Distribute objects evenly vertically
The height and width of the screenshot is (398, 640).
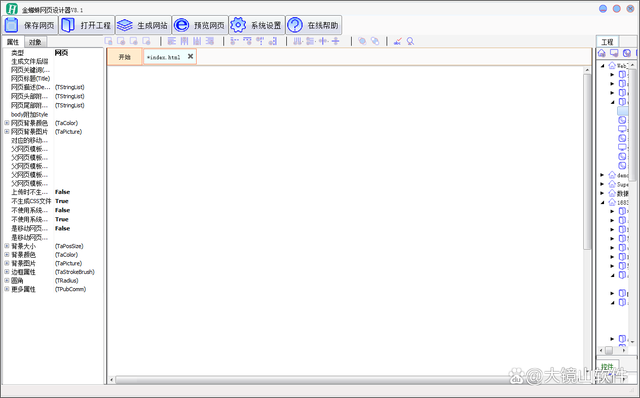pos(310,41)
